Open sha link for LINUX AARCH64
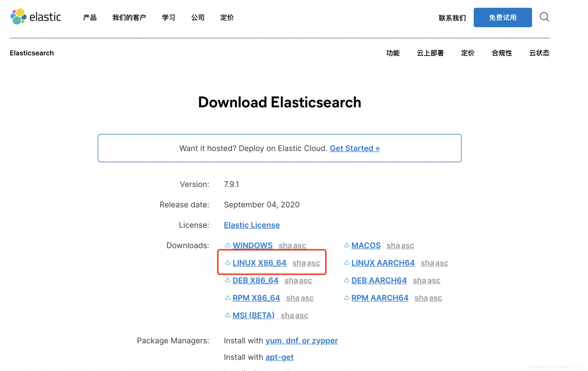The image size is (588, 371). [427, 263]
